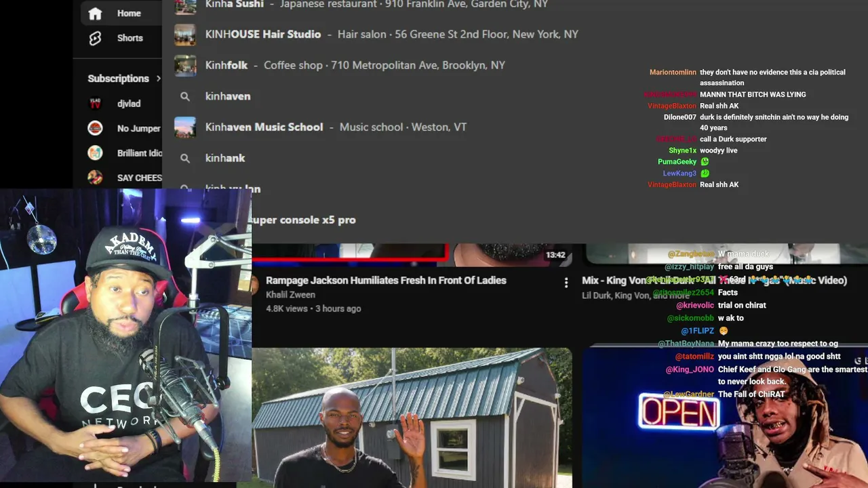
Task: Click chat username LewKang3
Action: click(x=679, y=174)
